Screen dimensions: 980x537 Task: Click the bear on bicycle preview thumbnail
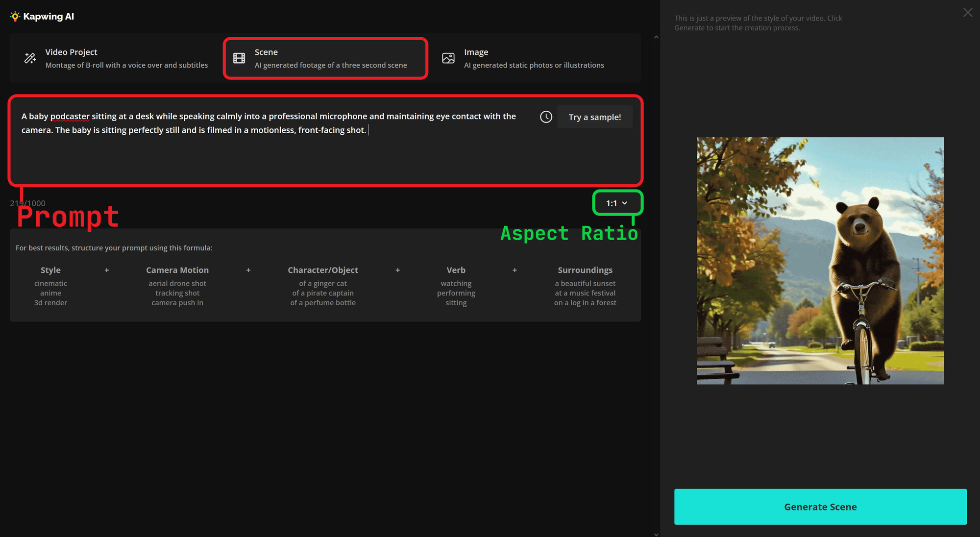[x=820, y=261]
